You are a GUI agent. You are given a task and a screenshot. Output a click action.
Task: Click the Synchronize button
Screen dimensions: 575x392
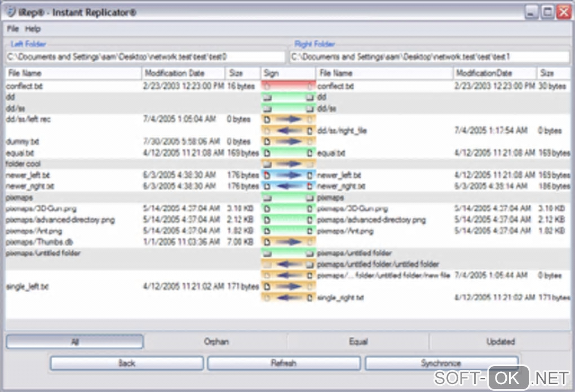[441, 363]
